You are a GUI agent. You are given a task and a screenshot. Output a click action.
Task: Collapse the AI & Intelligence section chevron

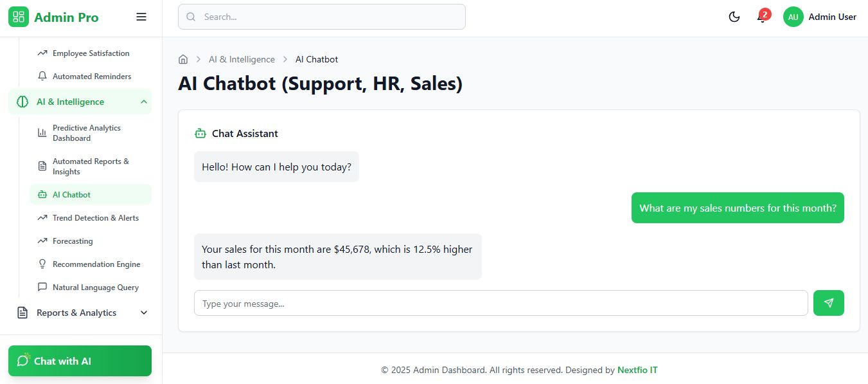point(143,102)
